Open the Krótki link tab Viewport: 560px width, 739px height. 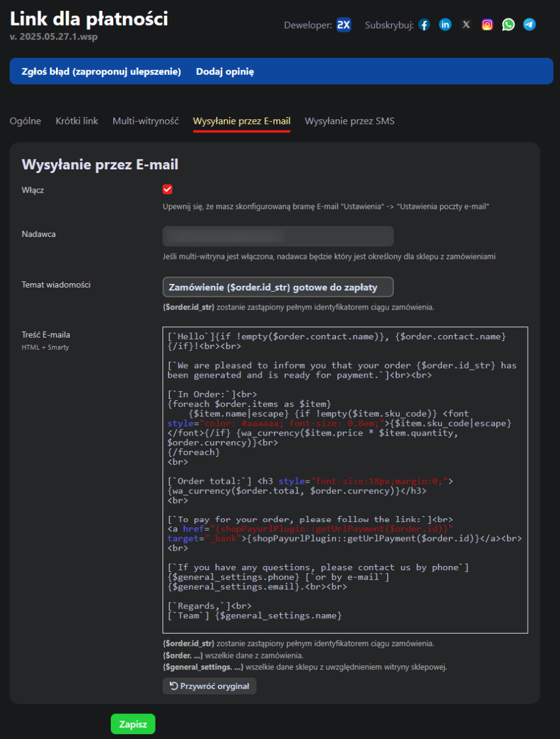coord(77,121)
